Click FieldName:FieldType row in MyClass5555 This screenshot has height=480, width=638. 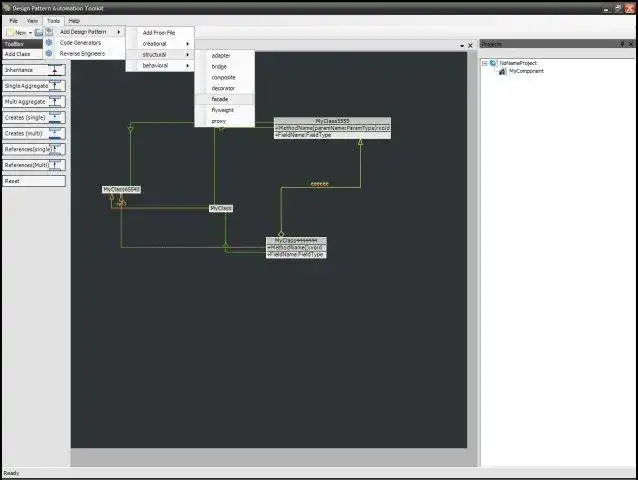(x=332, y=135)
